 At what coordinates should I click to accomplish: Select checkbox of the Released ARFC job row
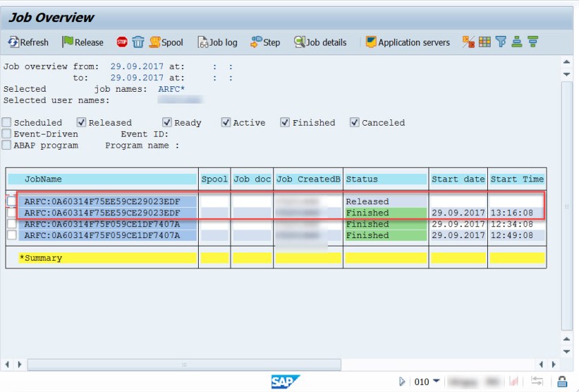pos(12,201)
